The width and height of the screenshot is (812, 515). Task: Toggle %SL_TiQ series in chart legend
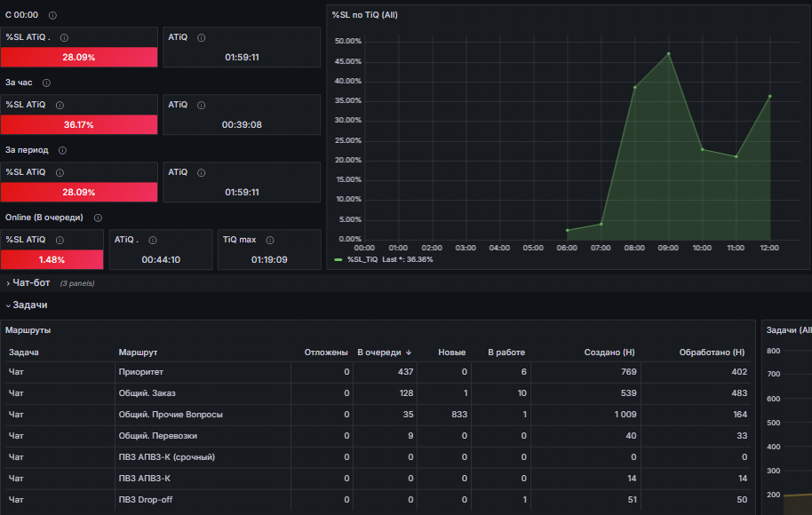click(362, 260)
